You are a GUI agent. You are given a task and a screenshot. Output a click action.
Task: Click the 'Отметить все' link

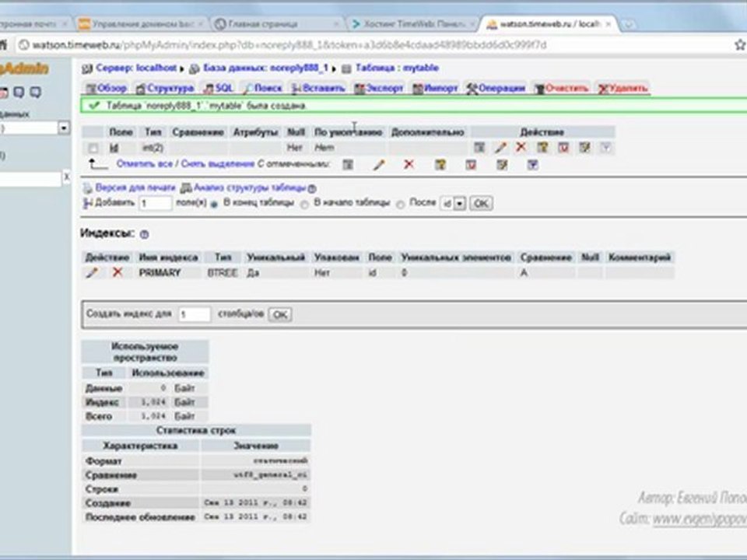(x=145, y=164)
